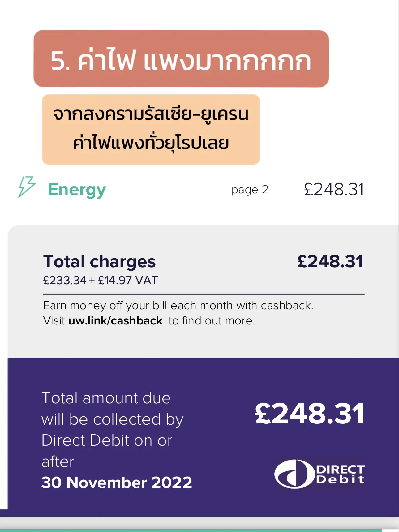Screen dimensions: 399x532
Task: Select the "30 November 2022" date
Action: pos(117,483)
